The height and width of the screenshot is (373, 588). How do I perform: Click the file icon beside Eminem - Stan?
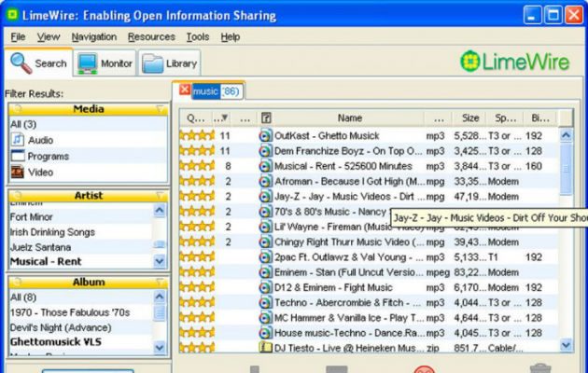point(266,271)
